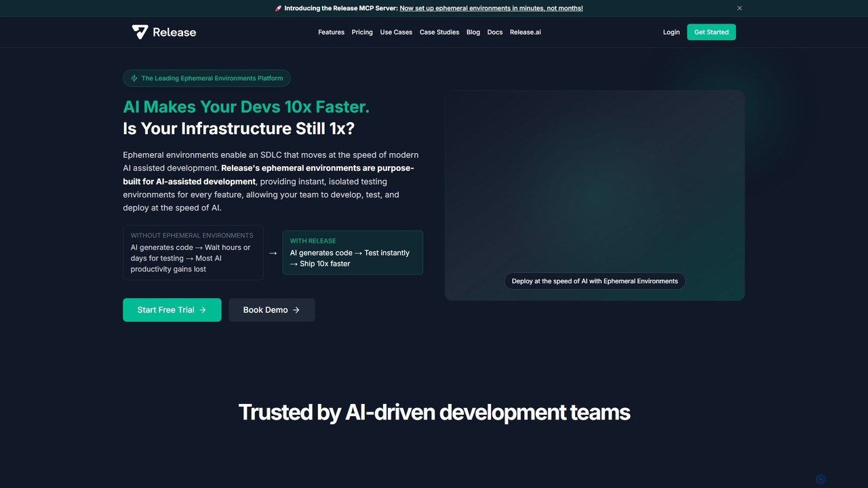868x488 pixels.
Task: Click the green Get Started button
Action: tap(711, 32)
